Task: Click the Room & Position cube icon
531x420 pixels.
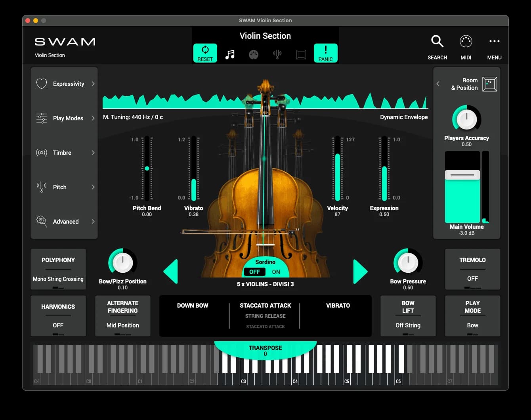Action: pos(489,84)
